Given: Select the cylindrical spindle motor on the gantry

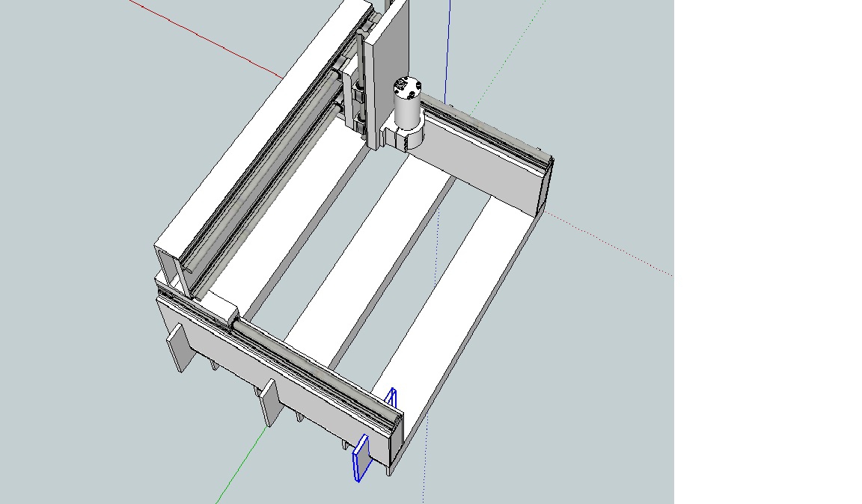Looking at the screenshot, I should 407,103.
